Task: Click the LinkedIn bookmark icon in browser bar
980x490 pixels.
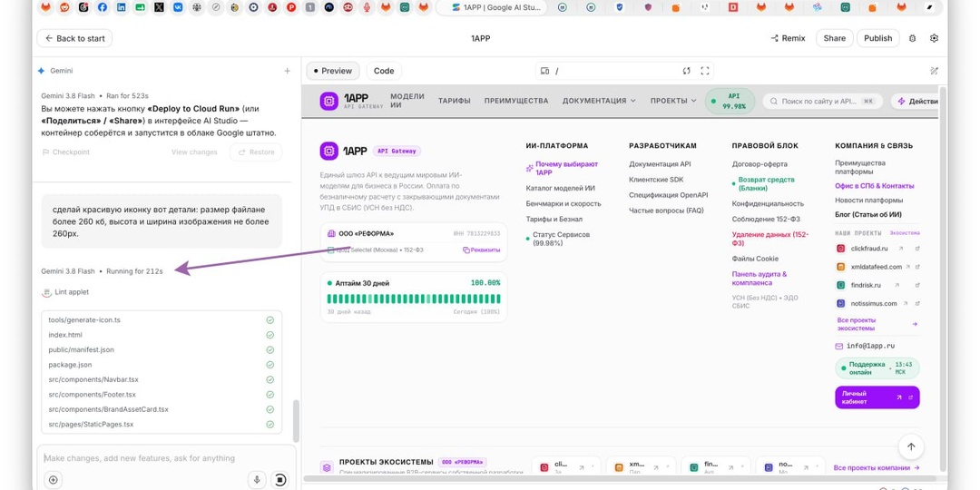Action: 121,7
